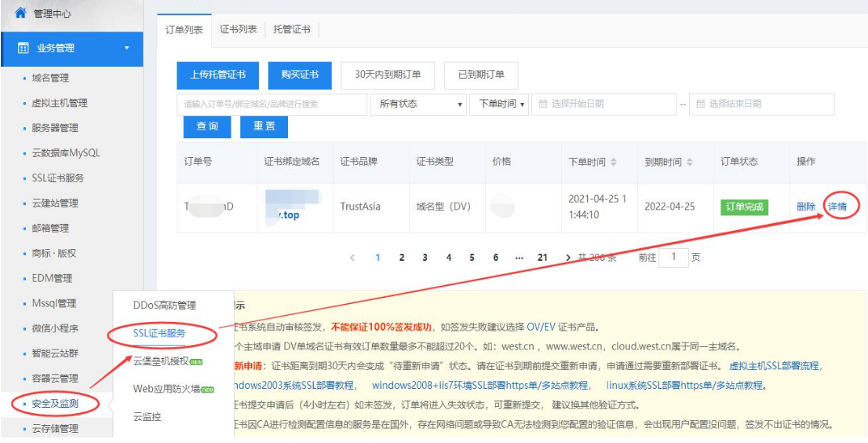
Task: Select SSL证书服务 in the flyout menu
Action: pos(159,333)
